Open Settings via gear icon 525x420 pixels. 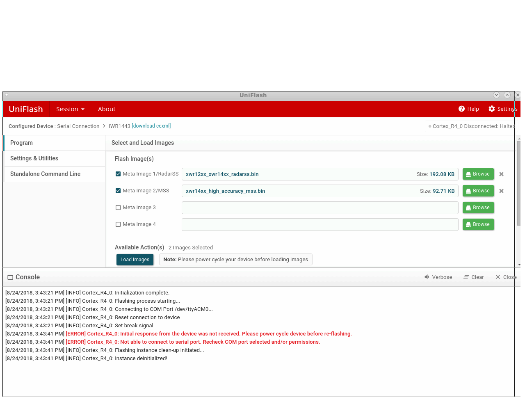pyautogui.click(x=492, y=109)
